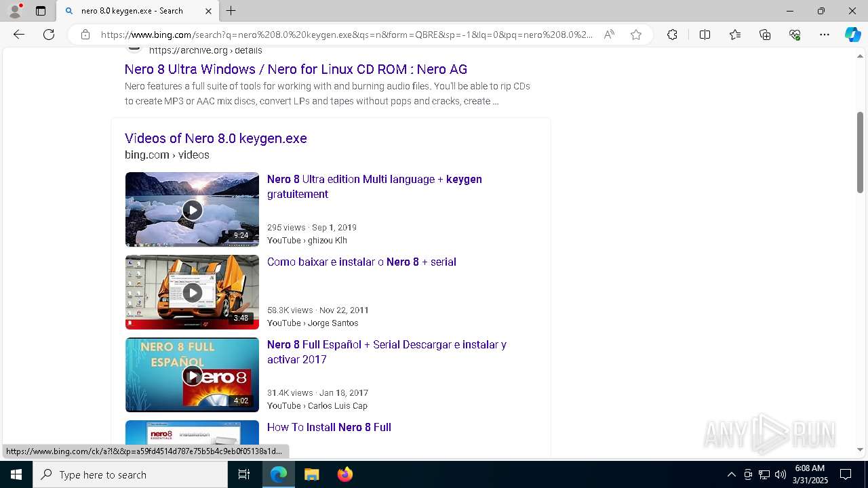This screenshot has width=868, height=488.
Task: View site information lock icon
Action: tap(85, 35)
